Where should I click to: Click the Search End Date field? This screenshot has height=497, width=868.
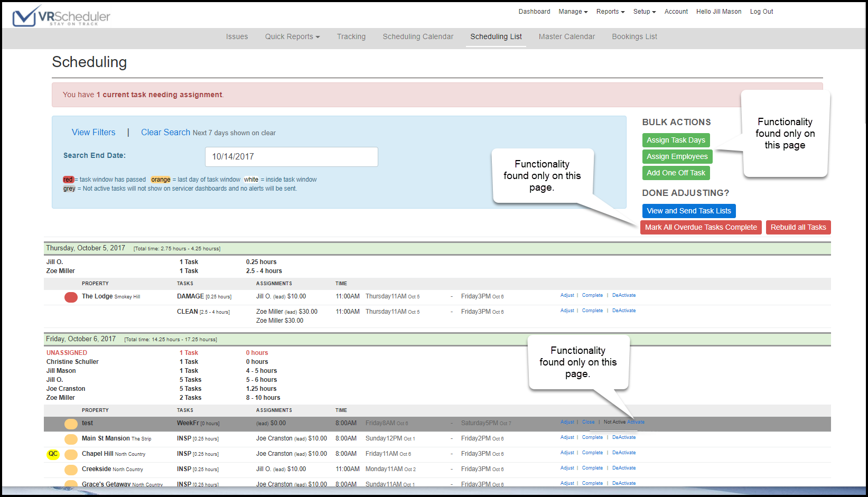tap(292, 157)
